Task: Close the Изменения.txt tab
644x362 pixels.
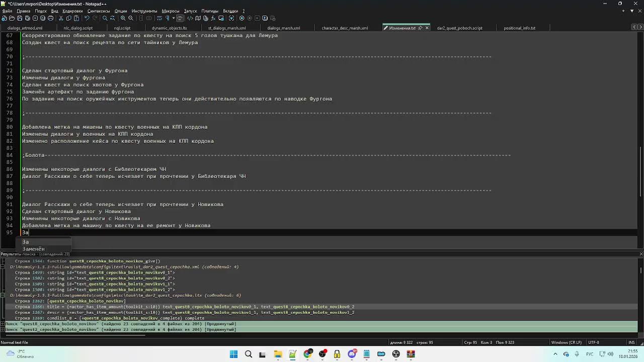Action: (x=427, y=28)
